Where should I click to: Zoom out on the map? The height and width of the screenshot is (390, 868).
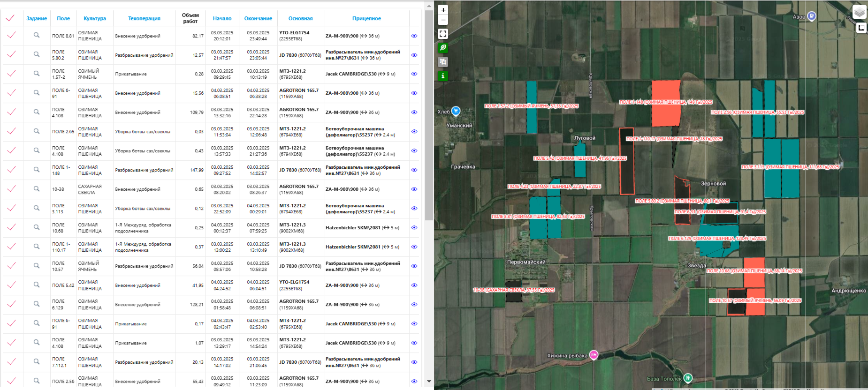(443, 20)
